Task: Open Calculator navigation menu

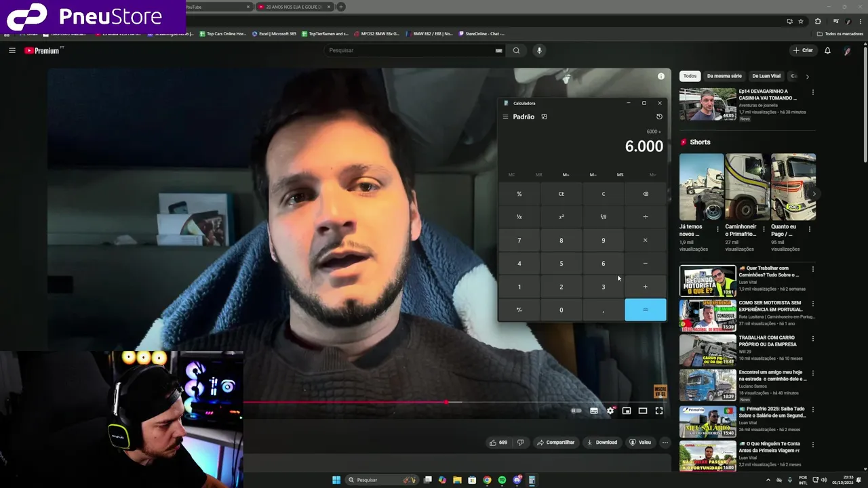Action: [505, 117]
